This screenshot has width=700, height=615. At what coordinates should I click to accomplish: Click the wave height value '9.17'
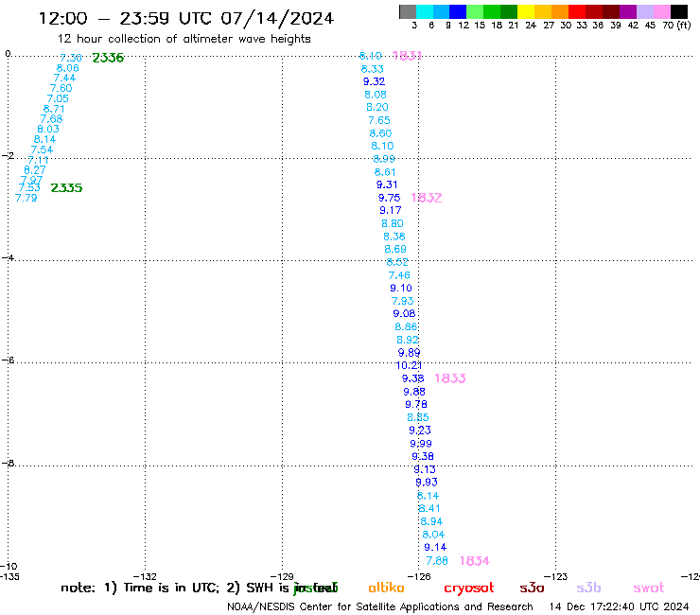(390, 210)
